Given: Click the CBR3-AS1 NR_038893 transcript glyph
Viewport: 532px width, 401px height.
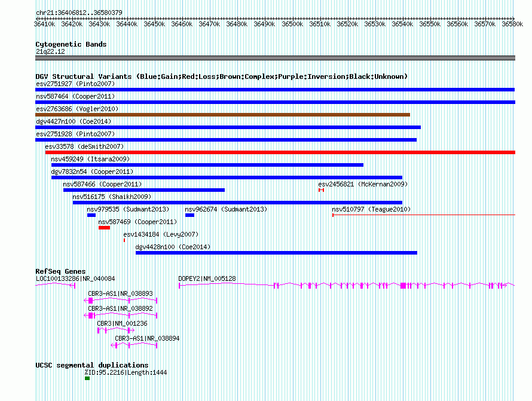Looking at the screenshot, I should click(x=120, y=301).
